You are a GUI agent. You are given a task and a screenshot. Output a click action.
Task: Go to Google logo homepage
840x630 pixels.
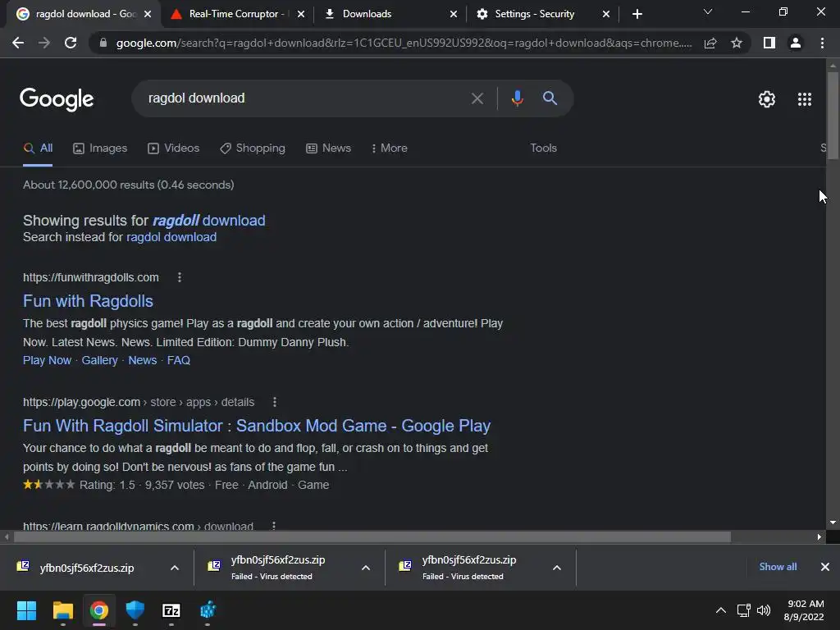(57, 99)
